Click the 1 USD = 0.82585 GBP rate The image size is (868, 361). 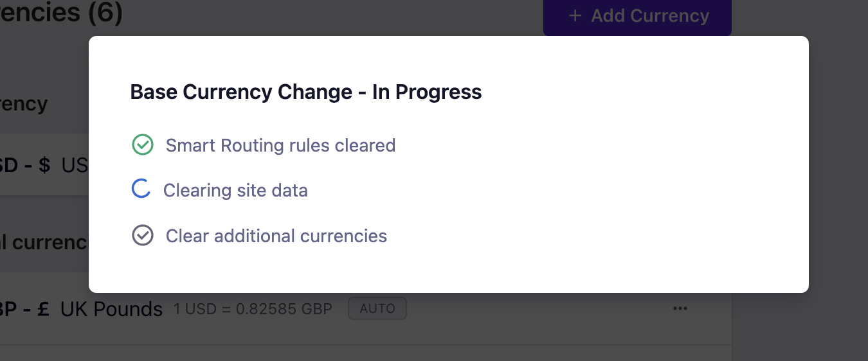tap(253, 309)
